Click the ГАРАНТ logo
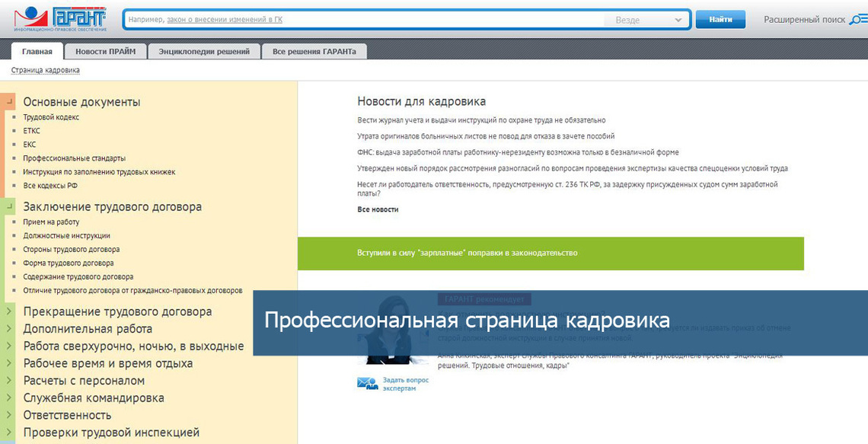This screenshot has width=868, height=444. tap(60, 19)
